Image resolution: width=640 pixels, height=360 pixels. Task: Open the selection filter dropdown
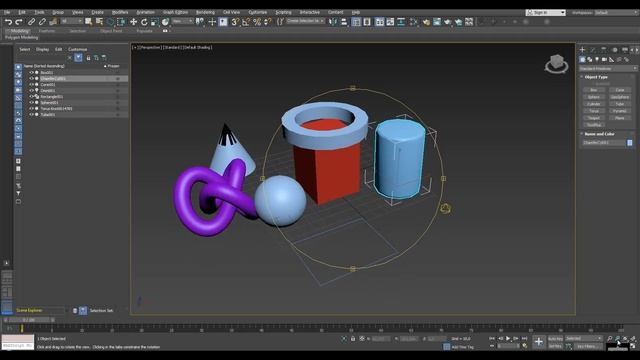(x=71, y=21)
